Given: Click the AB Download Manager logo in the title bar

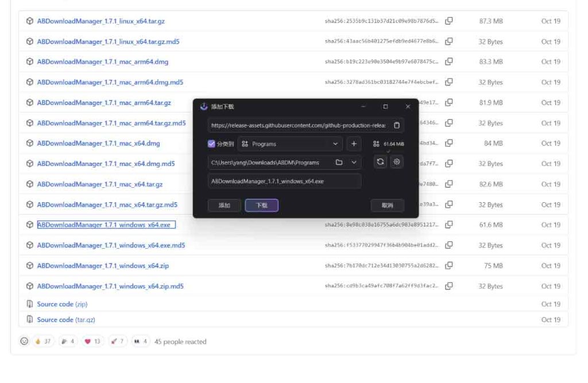Looking at the screenshot, I should pos(203,106).
